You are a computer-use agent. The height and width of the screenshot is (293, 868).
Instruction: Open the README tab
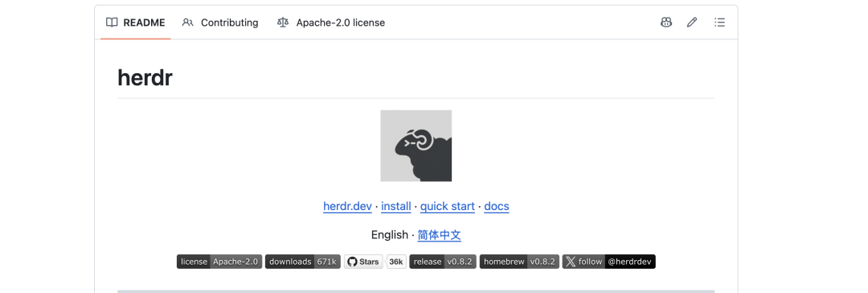point(136,23)
